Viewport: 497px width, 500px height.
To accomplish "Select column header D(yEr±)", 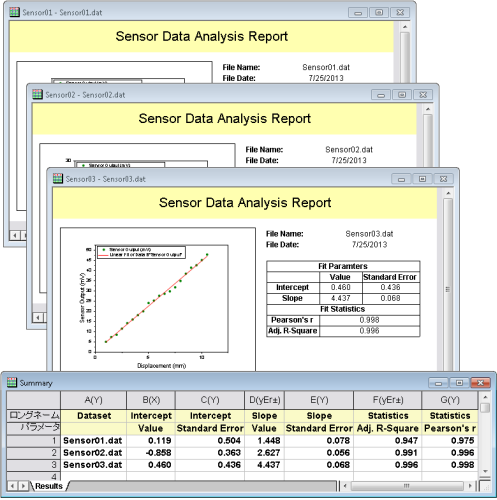I will click(x=265, y=400).
